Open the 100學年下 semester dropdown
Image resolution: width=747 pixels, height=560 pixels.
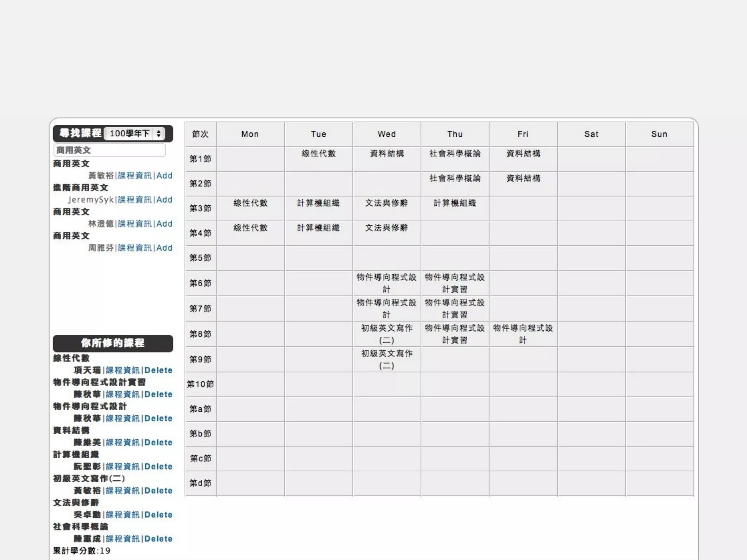point(134,133)
